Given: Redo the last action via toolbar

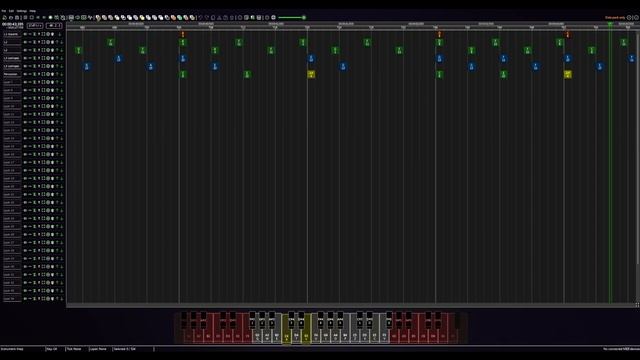Looking at the screenshot, I should click(x=207, y=18).
